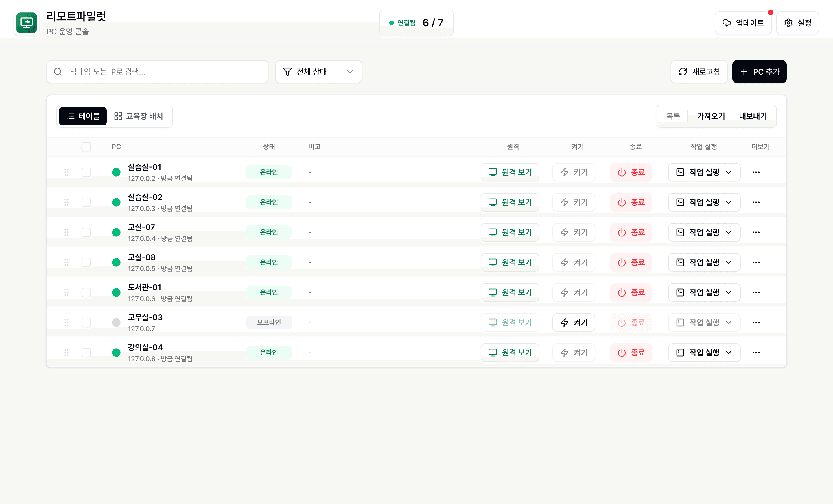Open 원격 보기 for 실습실-02
Image resolution: width=833 pixels, height=504 pixels.
510,202
